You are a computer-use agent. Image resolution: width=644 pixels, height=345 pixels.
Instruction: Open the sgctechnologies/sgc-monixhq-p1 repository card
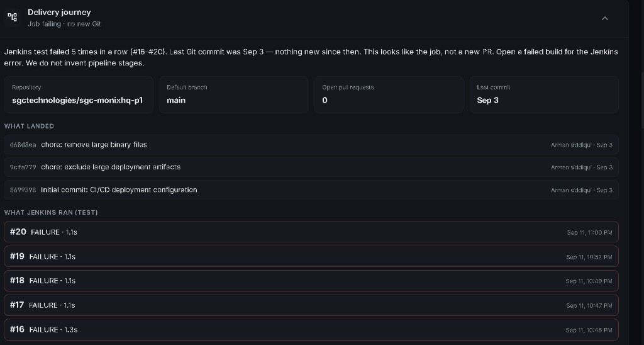point(79,94)
